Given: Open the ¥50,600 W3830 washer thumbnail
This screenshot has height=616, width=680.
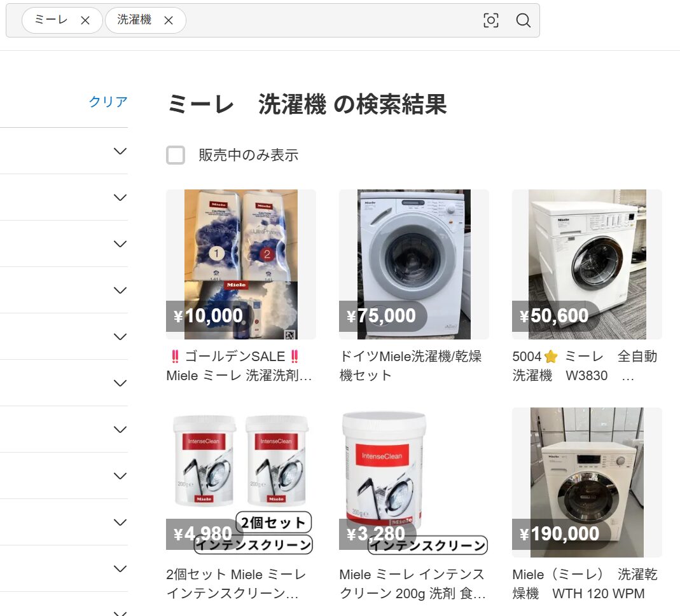Looking at the screenshot, I should pyautogui.click(x=586, y=264).
